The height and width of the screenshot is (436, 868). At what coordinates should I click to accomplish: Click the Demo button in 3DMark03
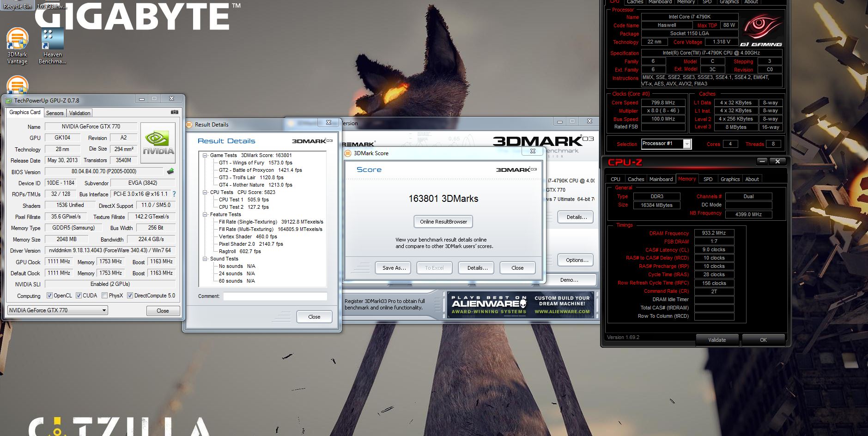click(569, 280)
